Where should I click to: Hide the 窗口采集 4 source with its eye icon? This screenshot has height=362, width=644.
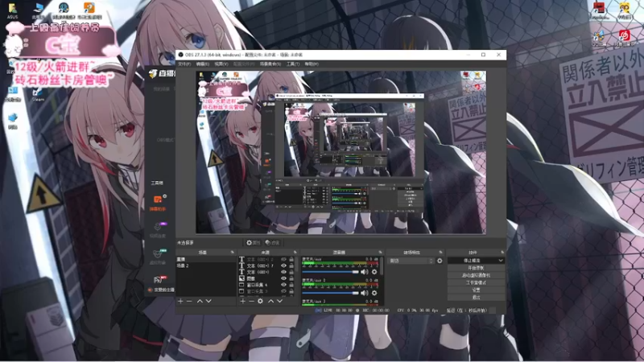pos(283,285)
